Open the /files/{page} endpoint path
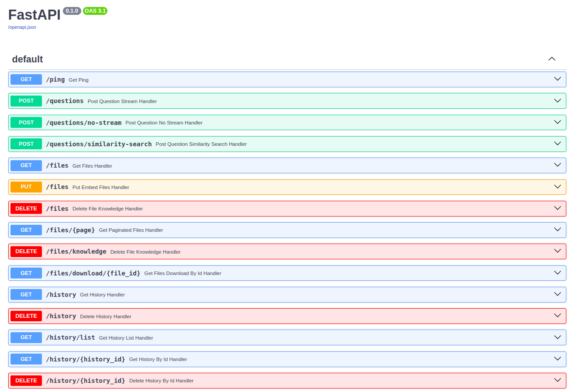572x392 pixels. (70, 230)
